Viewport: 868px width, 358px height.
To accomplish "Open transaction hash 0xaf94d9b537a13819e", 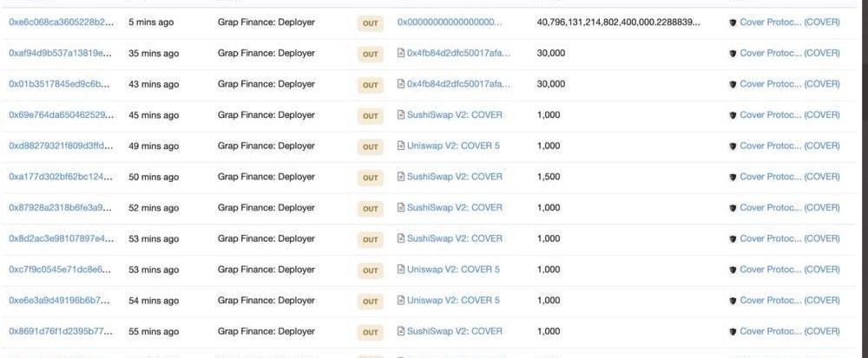I will click(x=61, y=54).
